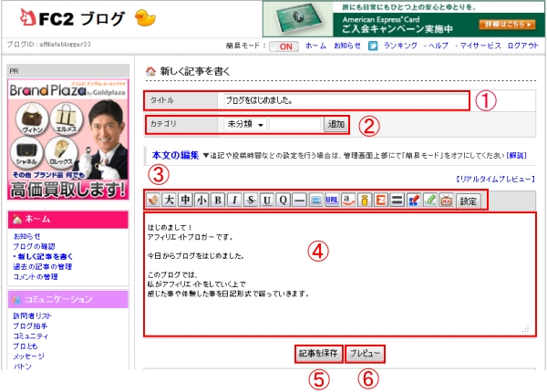Viewport: 547px width, 392px height.
Task: Click the text area resize handle
Action: tap(526, 329)
